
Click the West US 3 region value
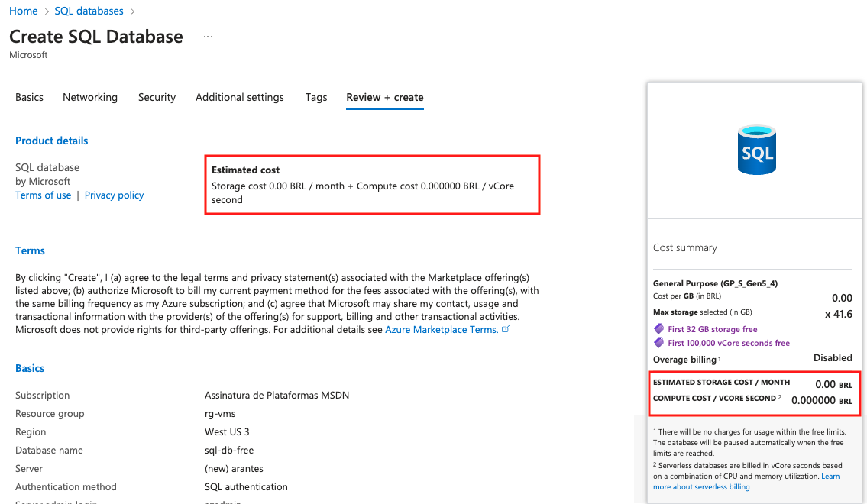227,431
